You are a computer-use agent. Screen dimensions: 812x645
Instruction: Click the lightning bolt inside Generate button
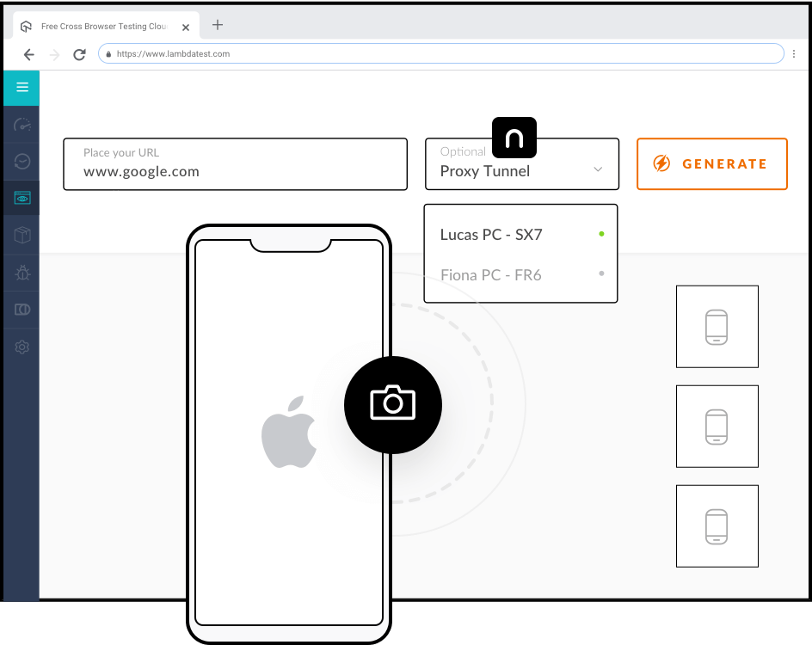coord(661,163)
